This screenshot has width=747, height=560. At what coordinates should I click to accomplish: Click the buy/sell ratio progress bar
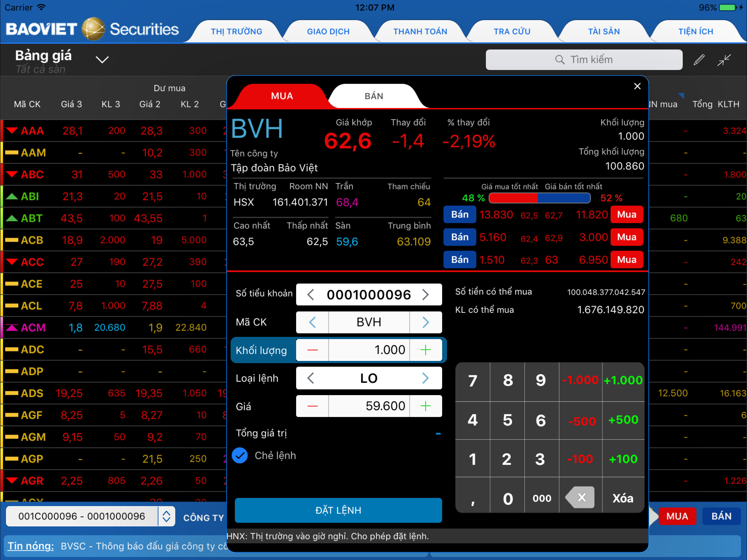point(539,198)
